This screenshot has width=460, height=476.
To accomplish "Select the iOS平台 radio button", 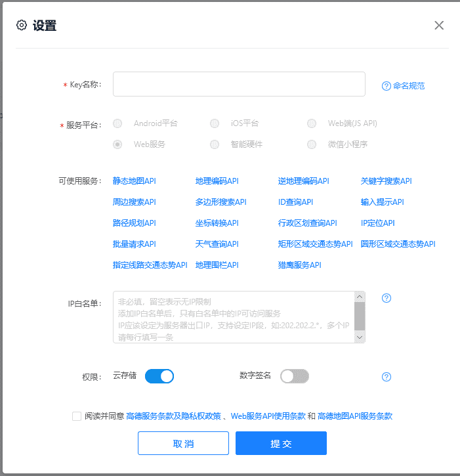I will (x=215, y=123).
